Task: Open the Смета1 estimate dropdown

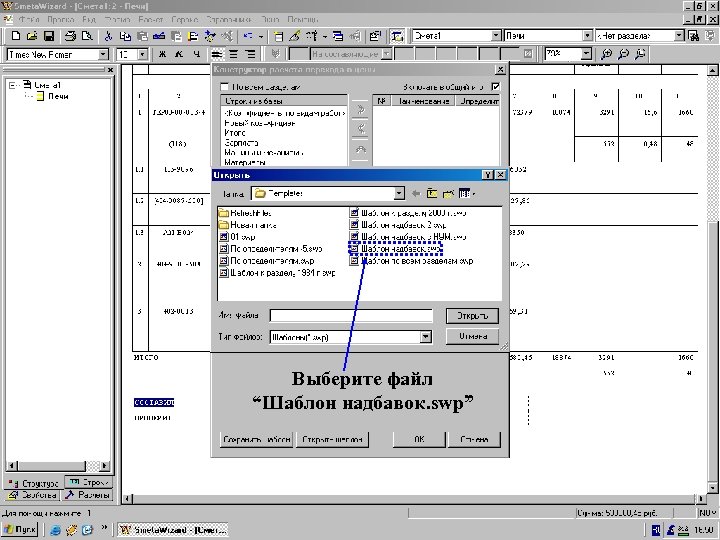Action: (496, 35)
